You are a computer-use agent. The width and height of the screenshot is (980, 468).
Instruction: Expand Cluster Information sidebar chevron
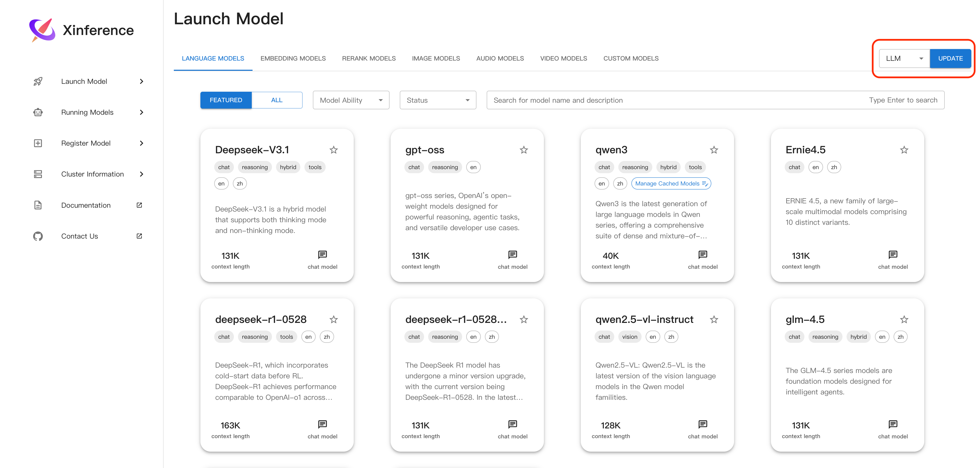pos(142,174)
